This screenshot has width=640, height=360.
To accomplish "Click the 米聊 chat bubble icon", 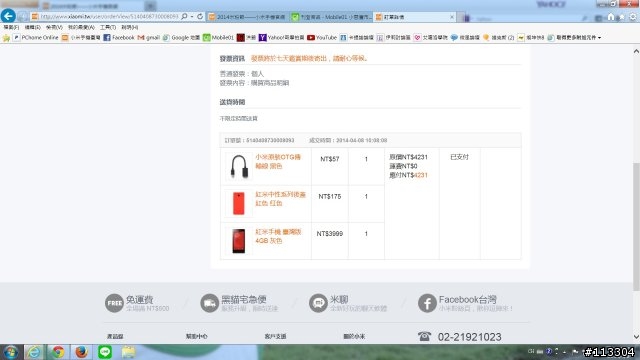I will [x=318, y=303].
